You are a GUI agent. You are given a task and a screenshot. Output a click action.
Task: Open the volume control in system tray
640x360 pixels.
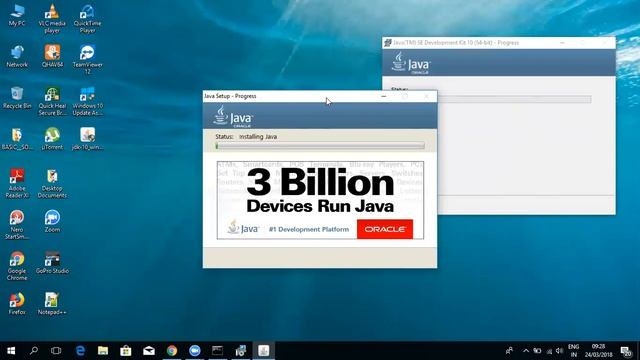pos(559,351)
